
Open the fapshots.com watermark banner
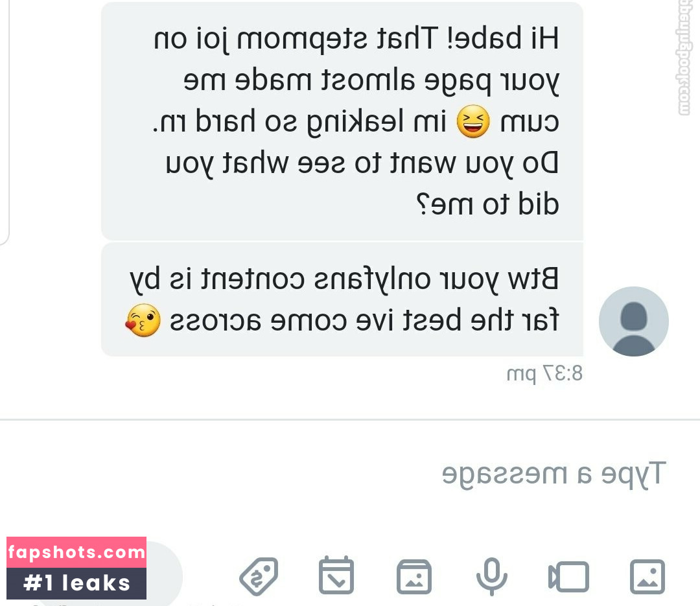pyautogui.click(x=76, y=552)
